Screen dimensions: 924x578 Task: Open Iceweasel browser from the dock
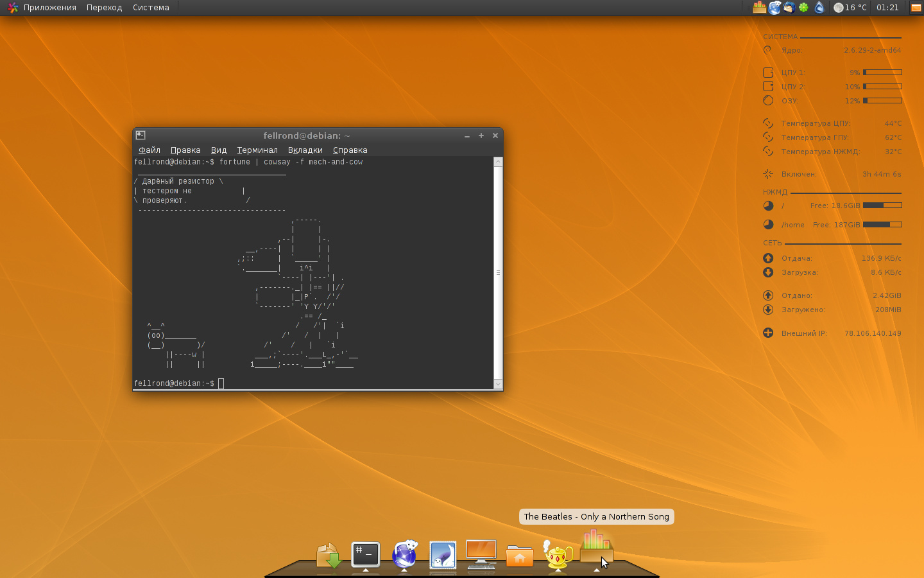[404, 555]
